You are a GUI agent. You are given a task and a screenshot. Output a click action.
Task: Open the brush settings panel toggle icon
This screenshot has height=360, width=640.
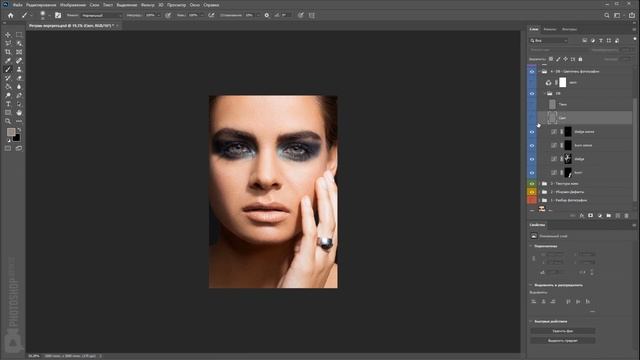click(58, 16)
